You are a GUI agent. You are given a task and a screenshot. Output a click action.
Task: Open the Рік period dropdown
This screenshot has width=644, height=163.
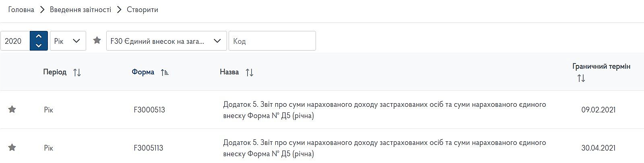click(68, 41)
